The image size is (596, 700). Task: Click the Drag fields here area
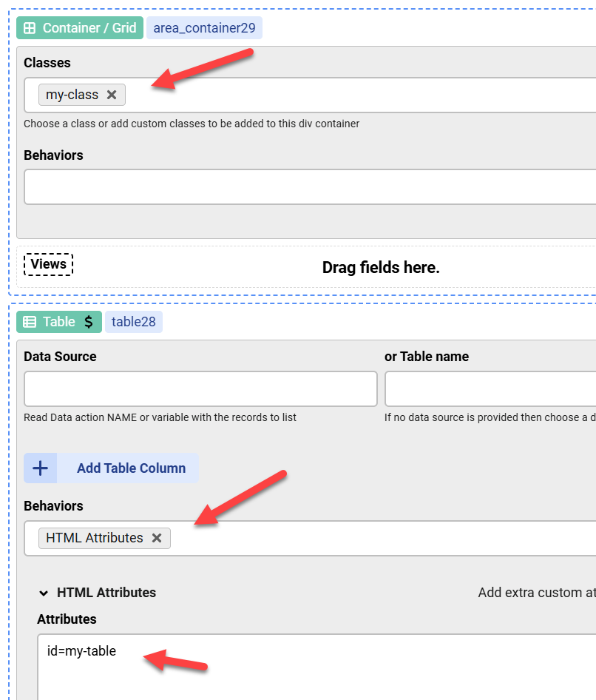coord(381,267)
